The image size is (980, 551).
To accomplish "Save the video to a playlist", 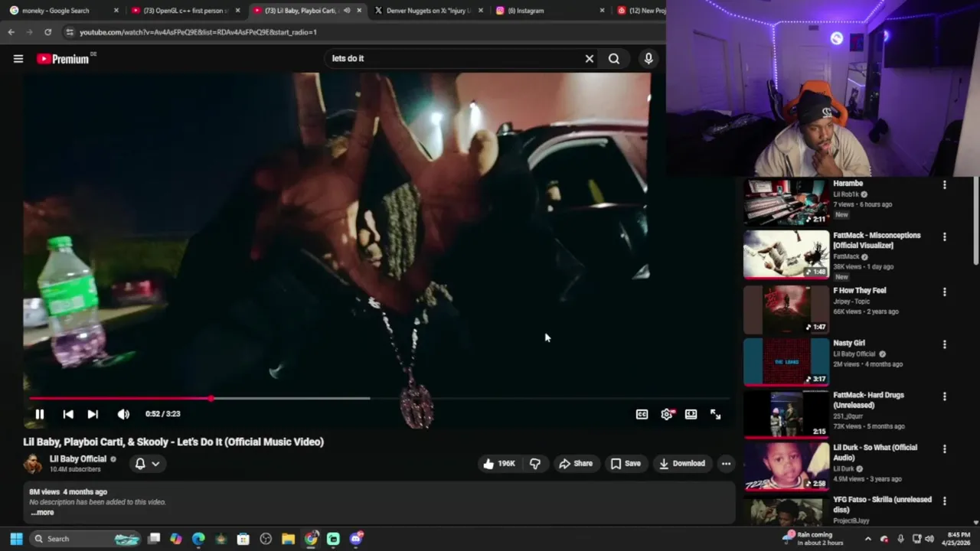I will [626, 463].
